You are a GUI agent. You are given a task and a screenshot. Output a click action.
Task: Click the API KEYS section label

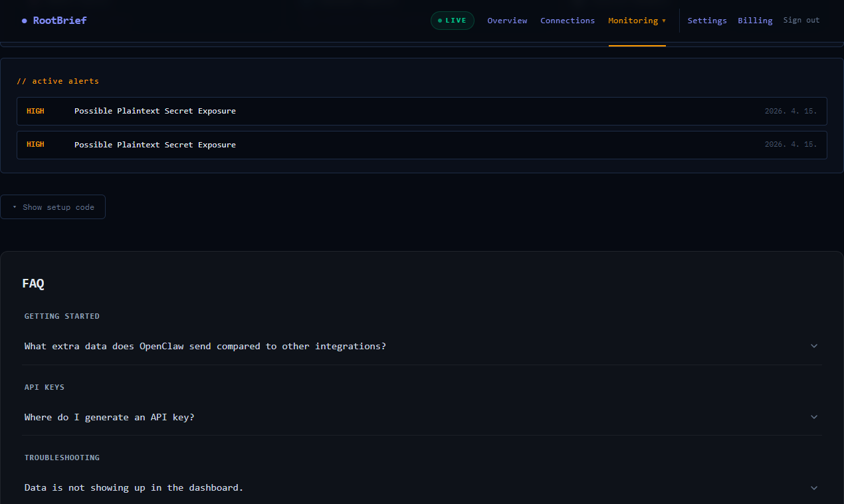(45, 387)
